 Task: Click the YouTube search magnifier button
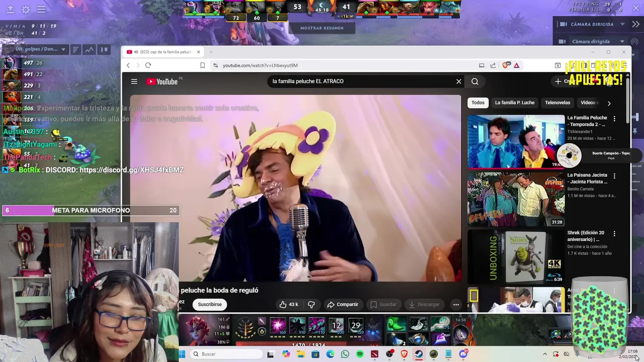[475, 81]
